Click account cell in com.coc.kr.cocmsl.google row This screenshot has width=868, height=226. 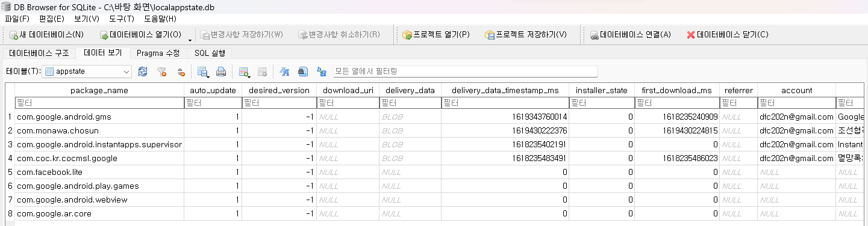[x=796, y=158]
